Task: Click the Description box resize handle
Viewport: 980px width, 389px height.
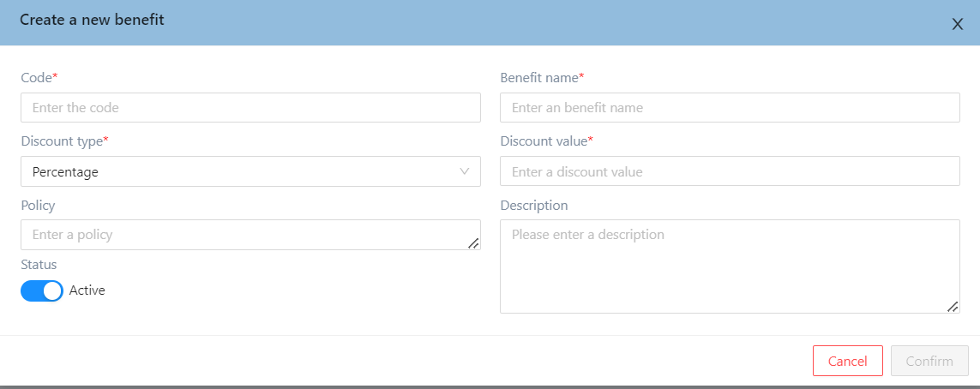Action: coord(953,307)
